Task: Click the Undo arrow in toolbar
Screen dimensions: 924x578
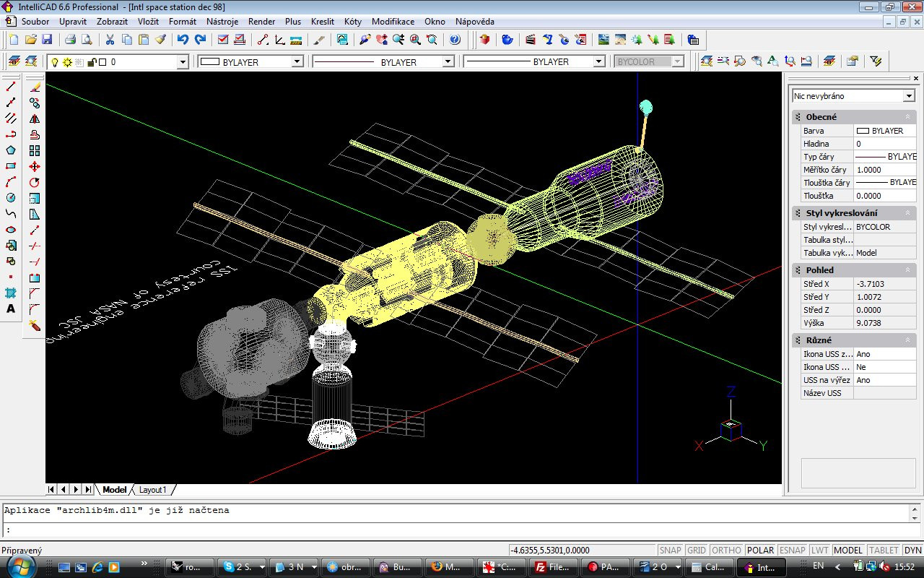Action: [x=183, y=40]
